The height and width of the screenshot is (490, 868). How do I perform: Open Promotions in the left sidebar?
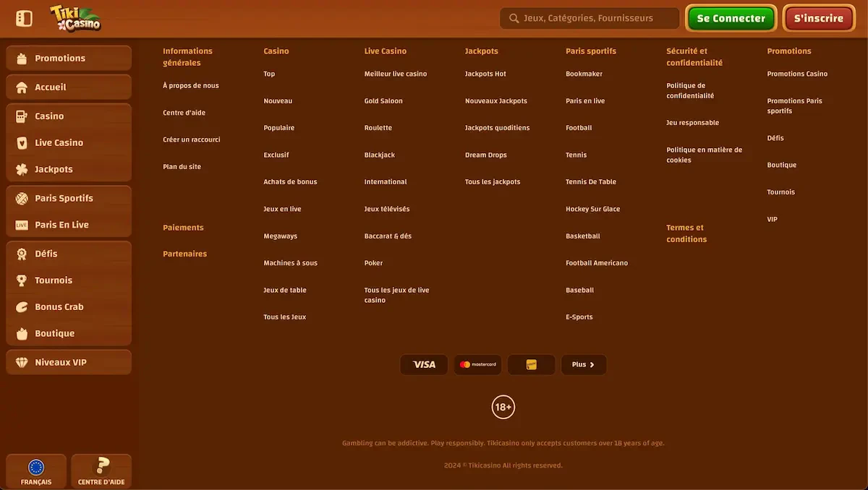point(69,59)
